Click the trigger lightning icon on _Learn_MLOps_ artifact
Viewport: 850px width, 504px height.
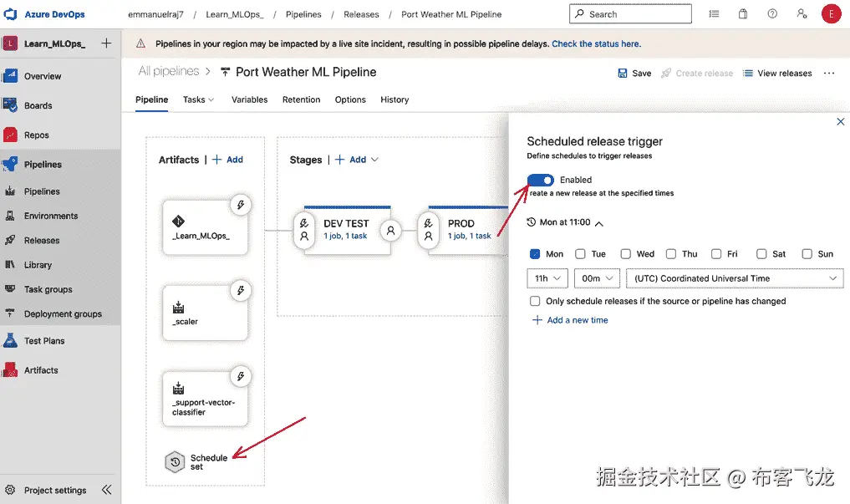click(x=241, y=205)
